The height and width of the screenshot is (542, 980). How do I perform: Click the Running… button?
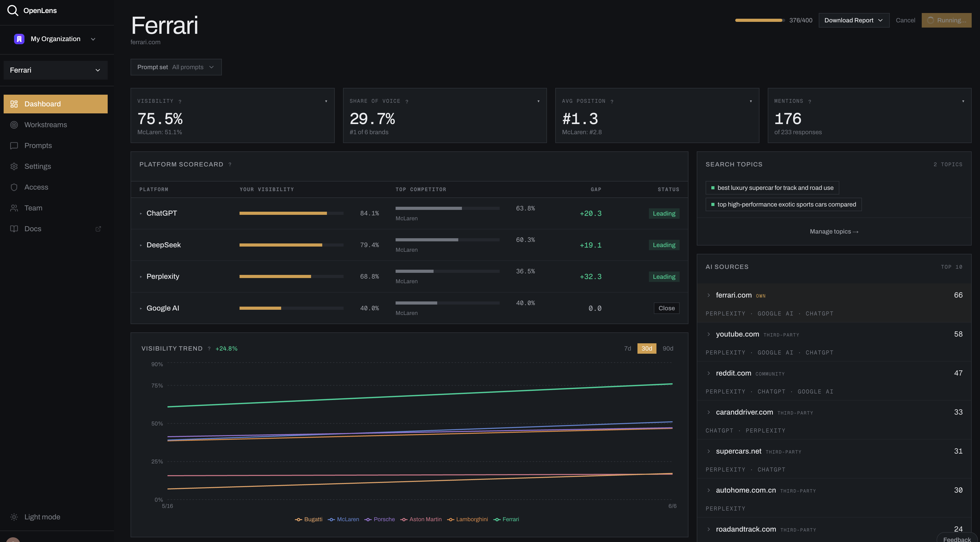[x=946, y=20]
